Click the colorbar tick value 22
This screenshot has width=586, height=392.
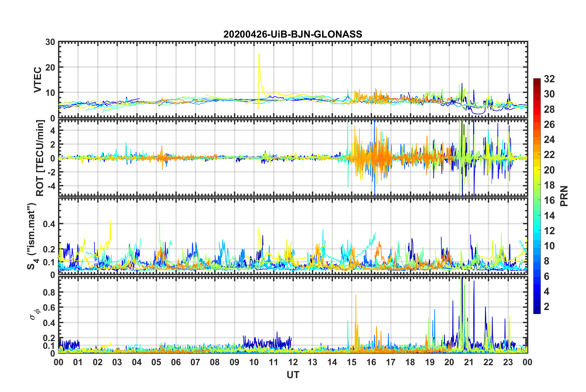coord(549,155)
